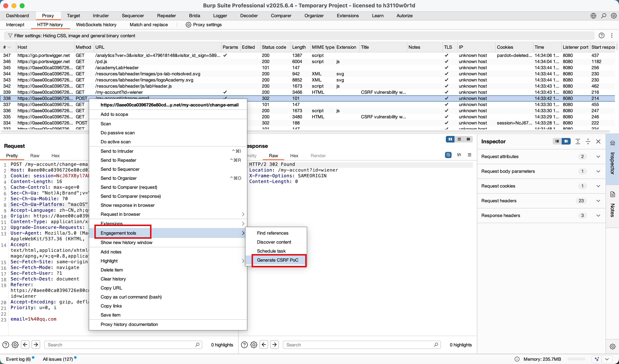
Task: Click the request panel forward arrow button
Action: (x=36, y=345)
